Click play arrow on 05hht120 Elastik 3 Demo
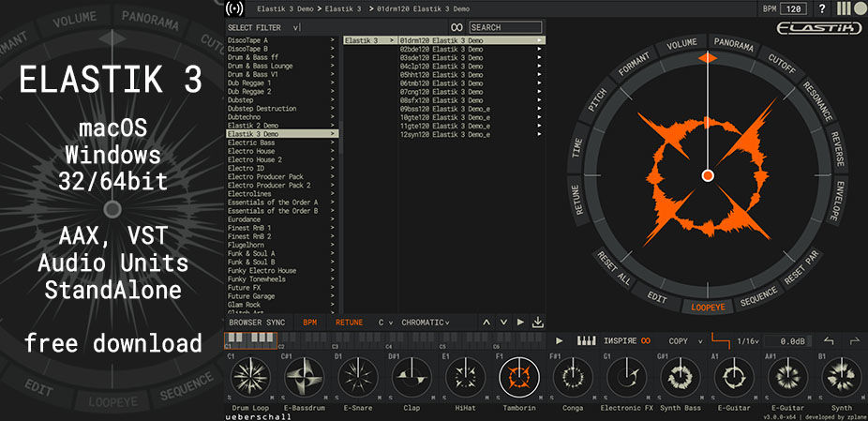The image size is (868, 421). point(539,75)
